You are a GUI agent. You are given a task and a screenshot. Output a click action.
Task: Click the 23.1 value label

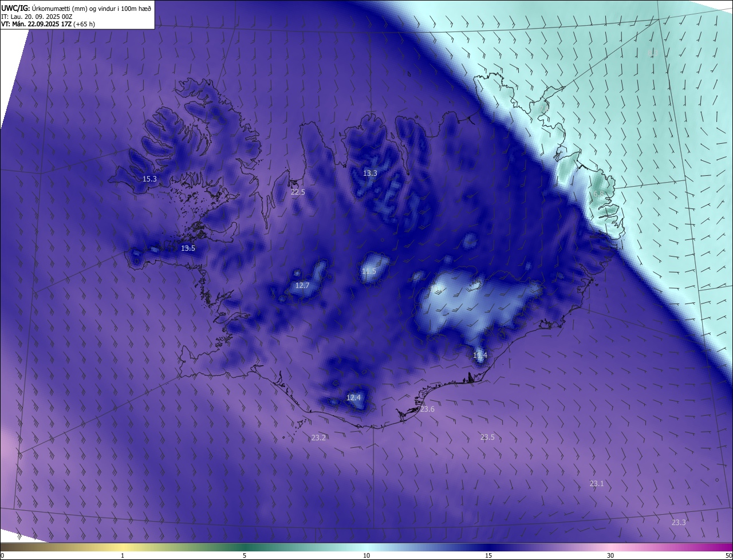[x=597, y=483]
